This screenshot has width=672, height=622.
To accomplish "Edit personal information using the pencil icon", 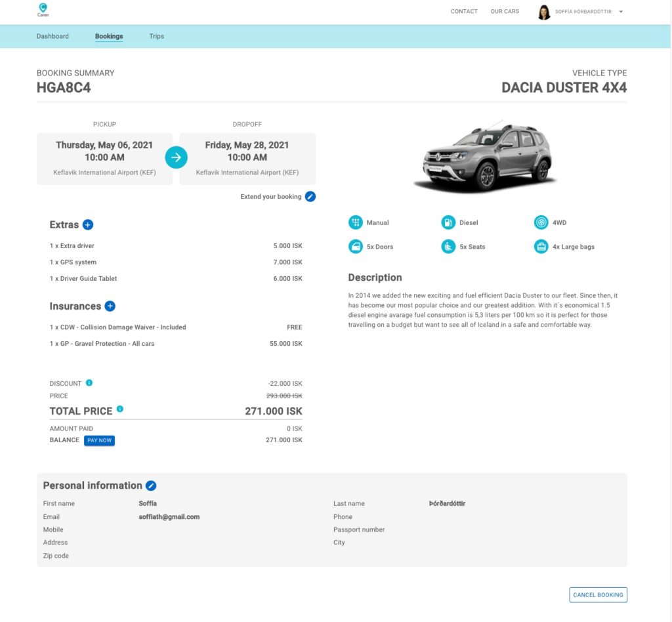I will point(150,486).
